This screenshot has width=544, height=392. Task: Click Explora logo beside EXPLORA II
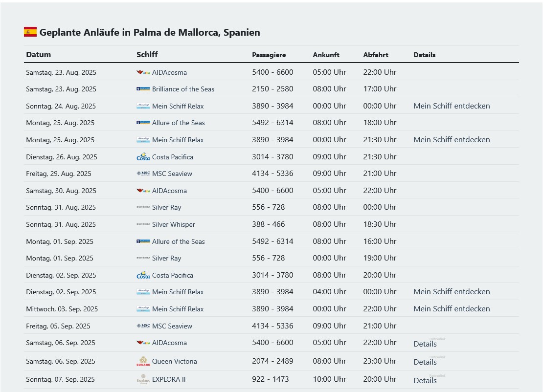143,379
